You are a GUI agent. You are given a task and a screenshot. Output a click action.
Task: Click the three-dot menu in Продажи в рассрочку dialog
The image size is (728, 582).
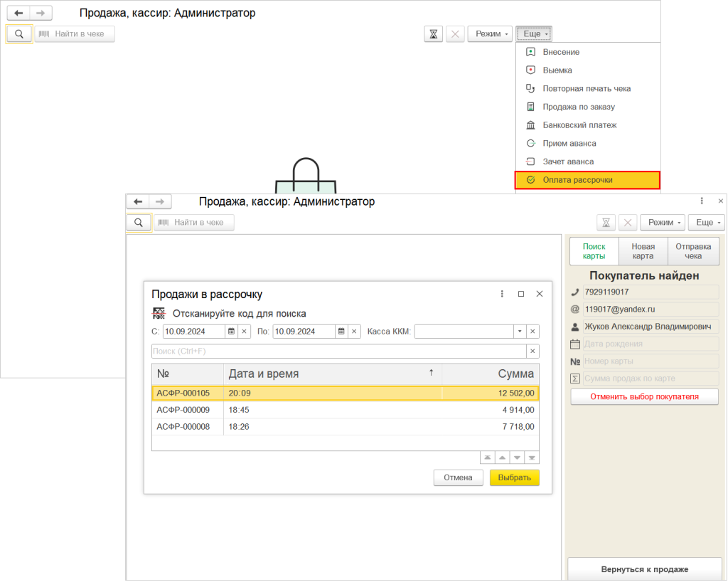point(502,294)
